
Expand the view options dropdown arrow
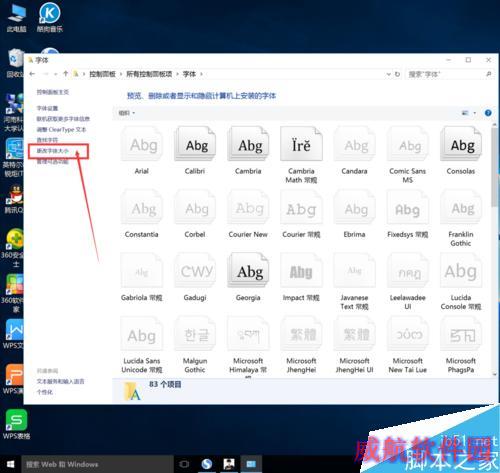pyautogui.click(x=475, y=113)
